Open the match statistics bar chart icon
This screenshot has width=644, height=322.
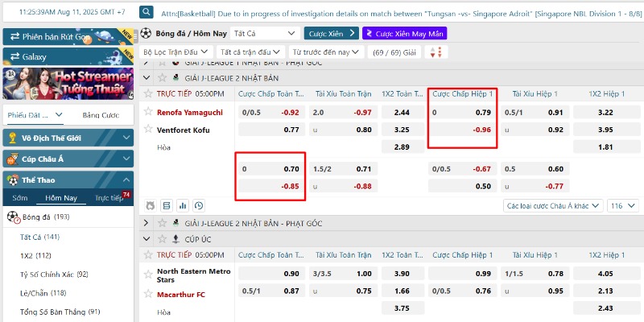[183, 205]
